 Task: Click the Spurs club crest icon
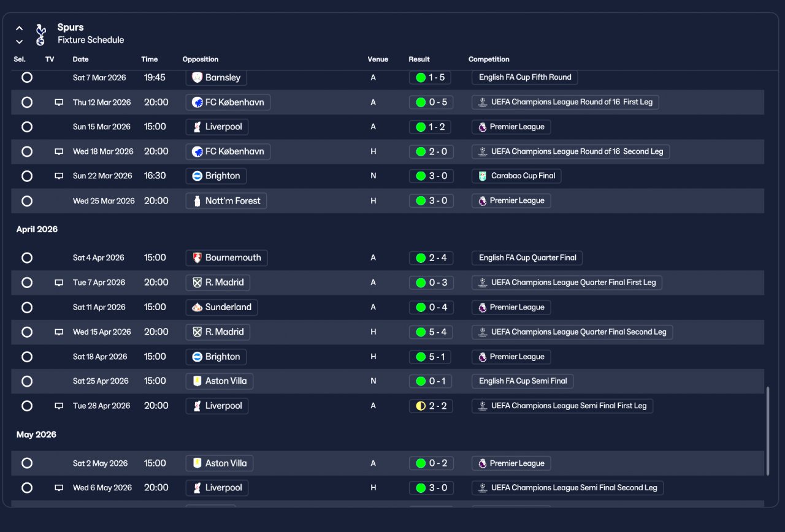click(40, 34)
